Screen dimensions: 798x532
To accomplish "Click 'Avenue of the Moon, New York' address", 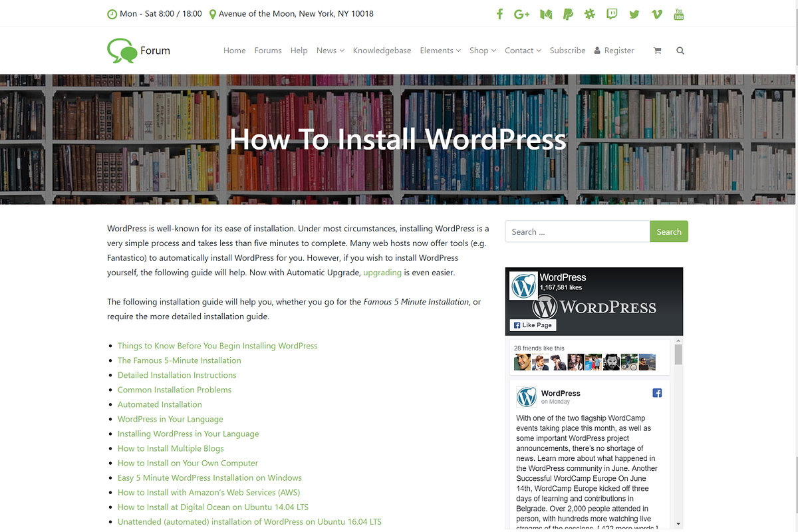I will tap(296, 14).
